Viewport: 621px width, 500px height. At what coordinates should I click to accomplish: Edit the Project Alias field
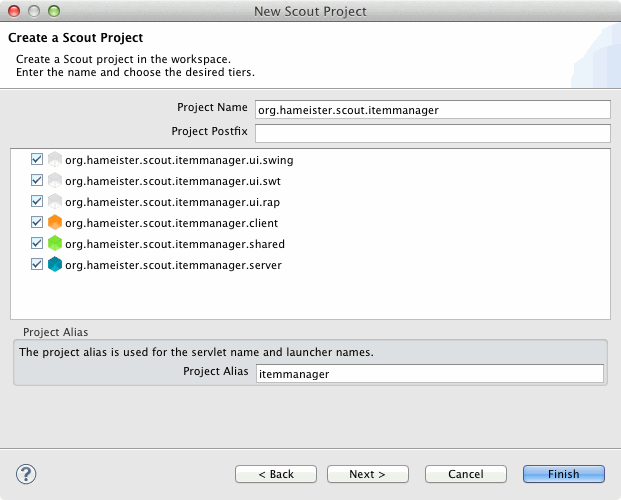click(429, 373)
